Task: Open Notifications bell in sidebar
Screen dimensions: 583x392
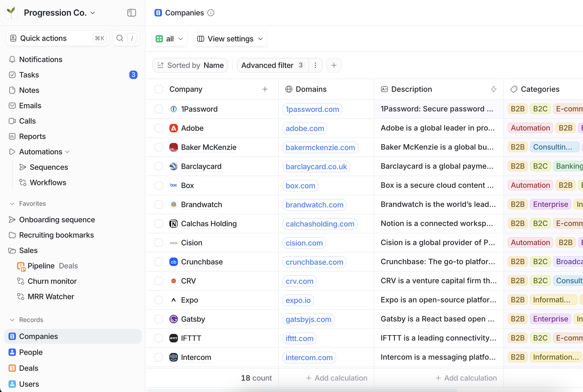Action: click(12, 59)
